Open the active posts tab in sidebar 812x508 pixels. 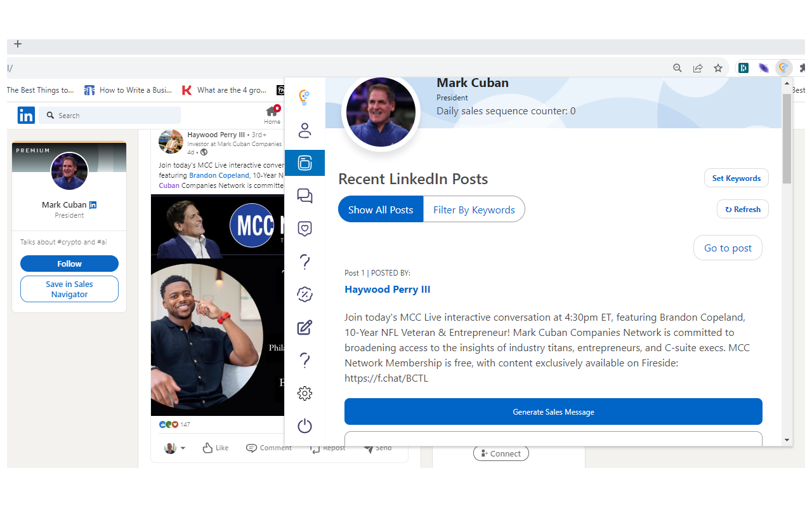(x=304, y=163)
